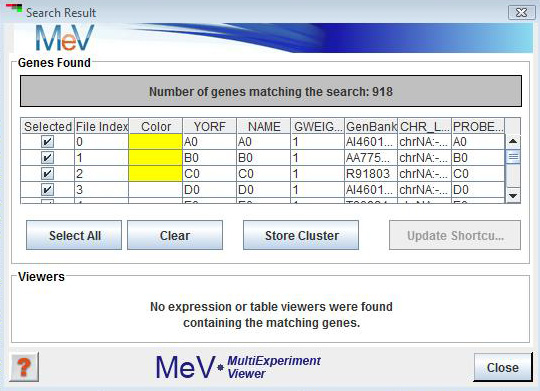Click the scrollbar thumb of genes table
This screenshot has height=391, width=540.
coord(513,157)
